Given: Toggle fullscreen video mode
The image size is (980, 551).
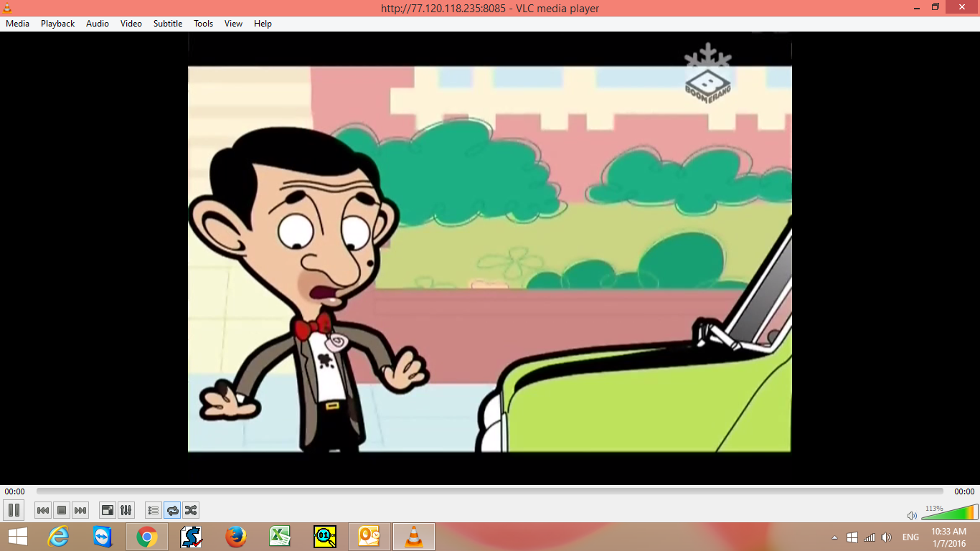Looking at the screenshot, I should 108,510.
